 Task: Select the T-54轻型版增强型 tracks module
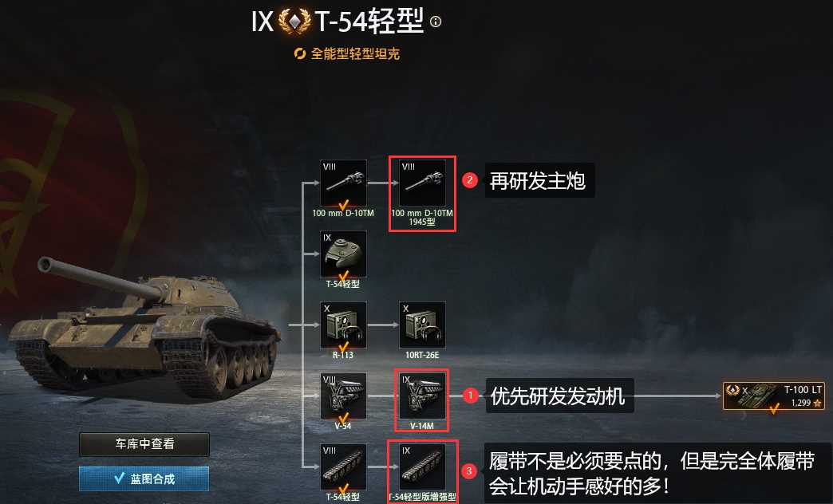pos(422,467)
